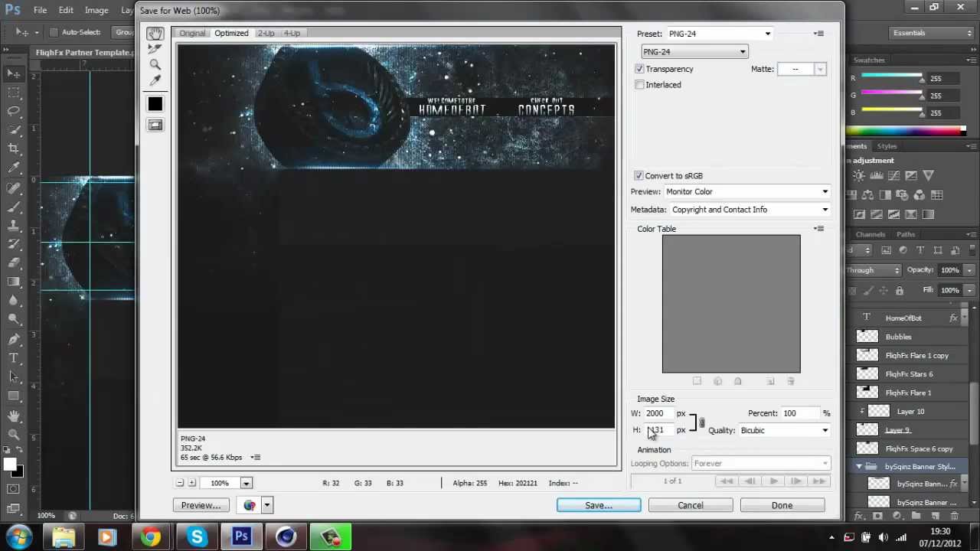
Task: Click the constrain proportions chain-link icon
Action: 701,422
